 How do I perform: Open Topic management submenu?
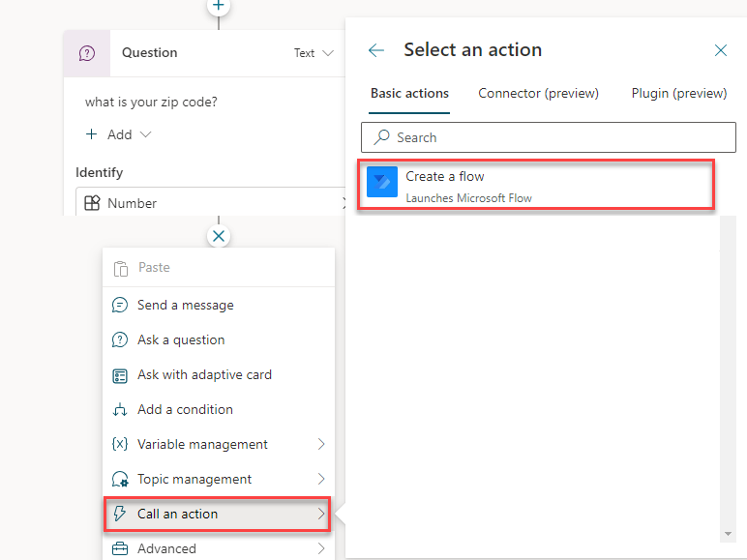pos(219,479)
